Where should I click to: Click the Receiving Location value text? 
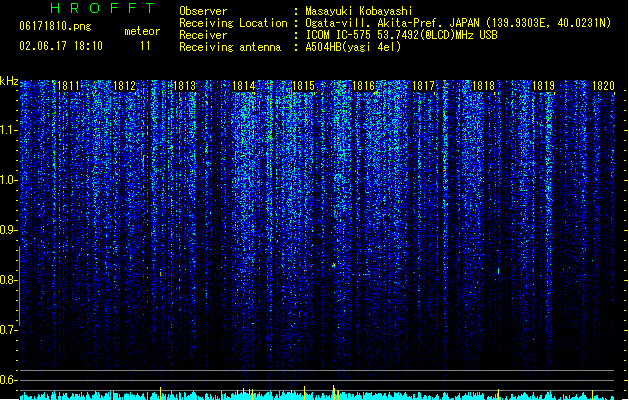click(458, 23)
